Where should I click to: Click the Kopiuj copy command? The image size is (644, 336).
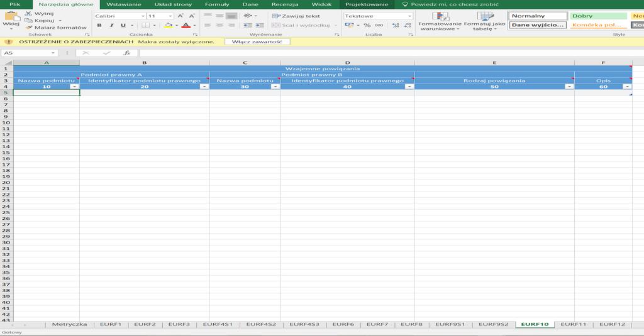(x=40, y=21)
